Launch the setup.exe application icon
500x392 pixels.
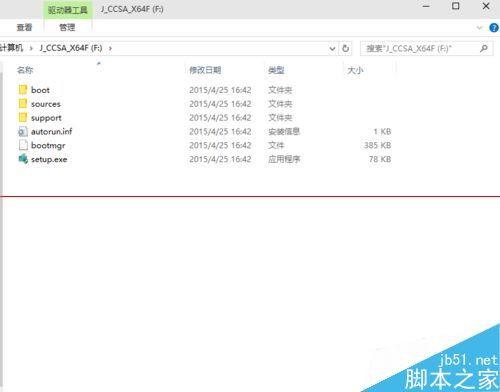pos(23,159)
